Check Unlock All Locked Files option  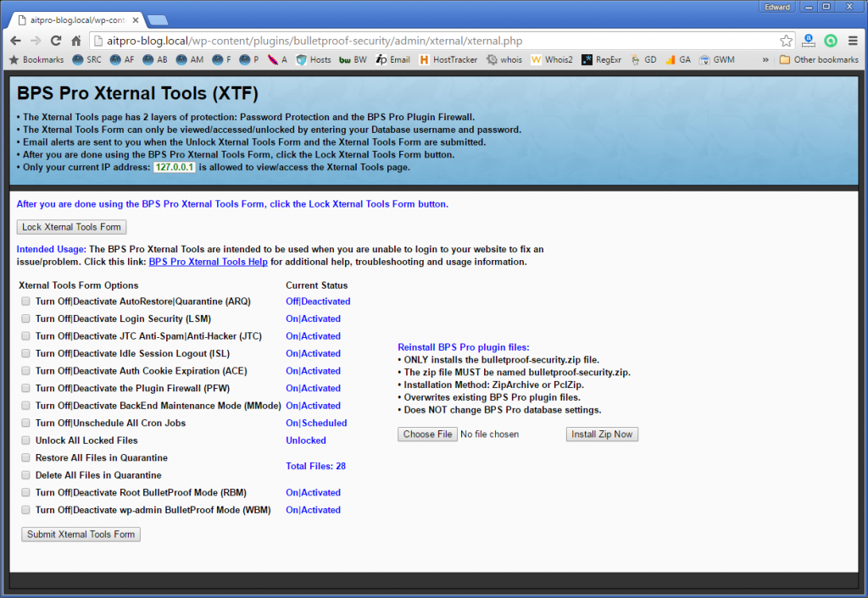tap(25, 440)
